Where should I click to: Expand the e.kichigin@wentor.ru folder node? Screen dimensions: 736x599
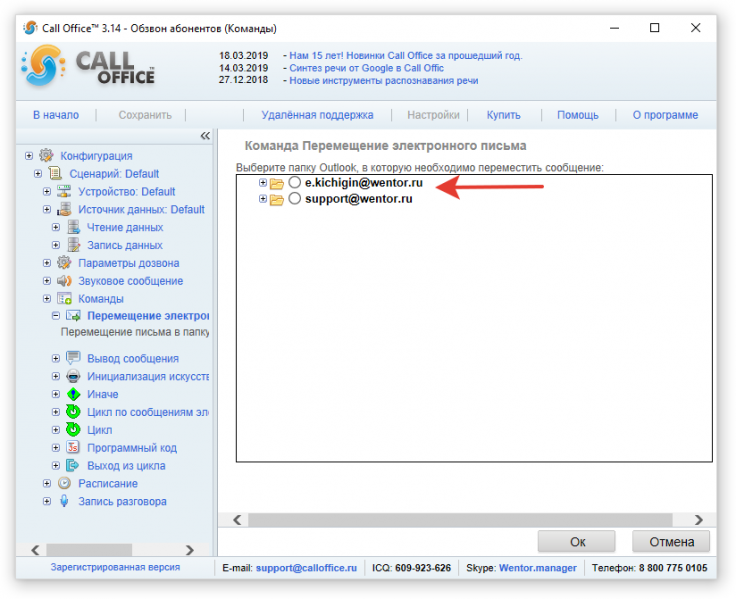pos(263,183)
